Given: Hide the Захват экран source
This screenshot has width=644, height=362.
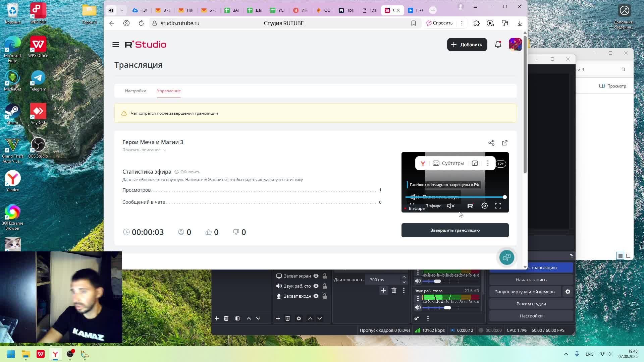Looking at the screenshot, I should tap(316, 276).
